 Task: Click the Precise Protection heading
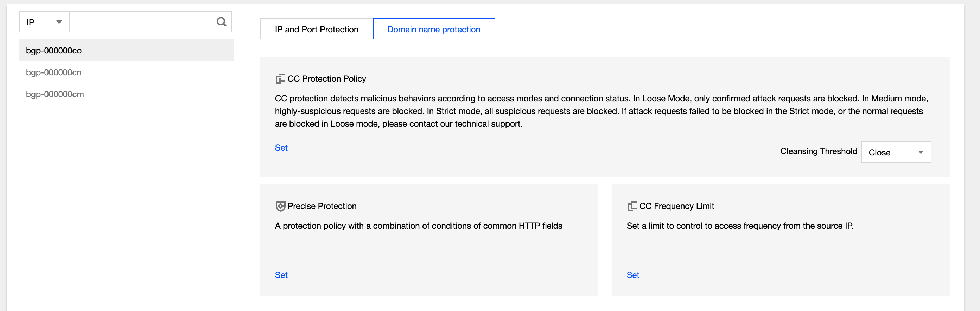[x=322, y=206]
